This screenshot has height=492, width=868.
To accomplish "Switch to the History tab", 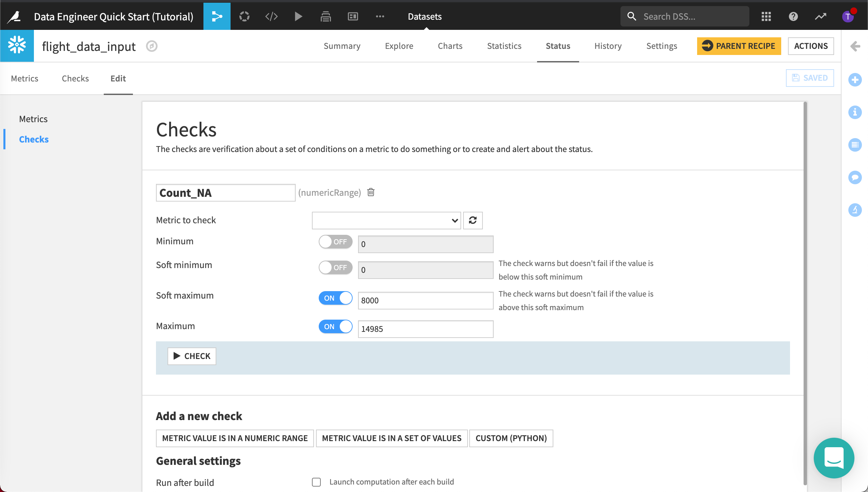I will pos(608,46).
